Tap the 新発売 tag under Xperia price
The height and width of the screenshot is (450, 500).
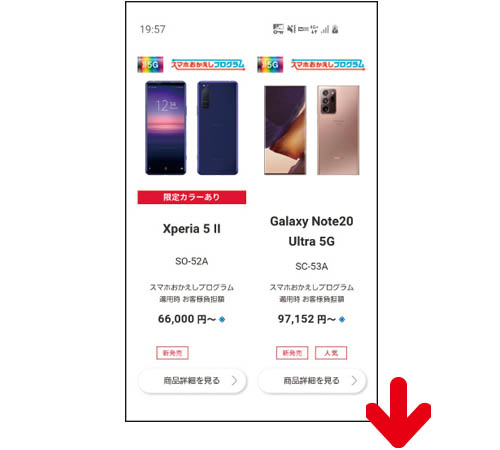[172, 353]
